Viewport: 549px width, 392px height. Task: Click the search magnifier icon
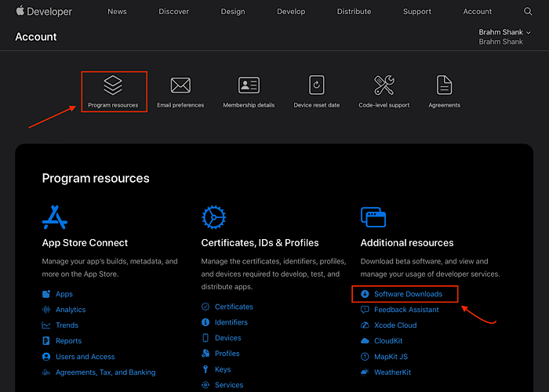tap(528, 11)
